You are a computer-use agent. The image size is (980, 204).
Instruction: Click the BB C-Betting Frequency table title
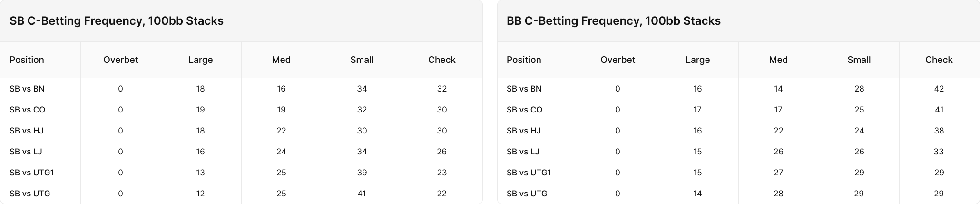click(x=614, y=21)
